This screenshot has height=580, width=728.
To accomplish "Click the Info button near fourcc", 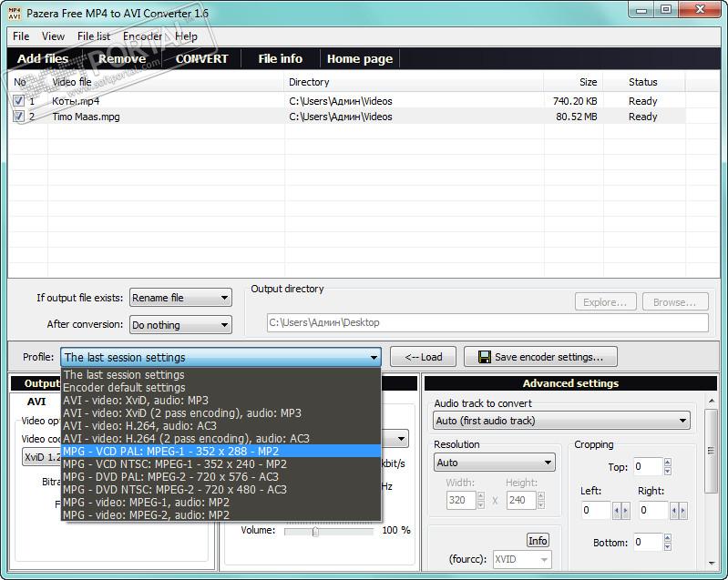I will pyautogui.click(x=538, y=541).
